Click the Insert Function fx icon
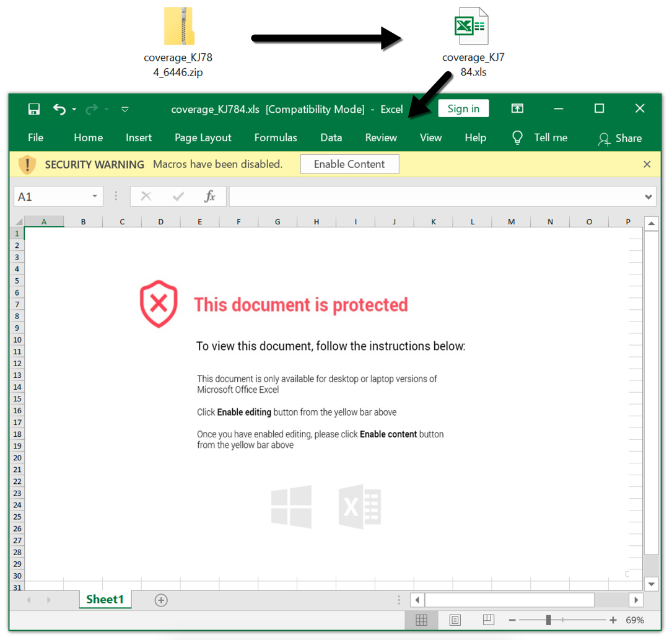 [209, 196]
